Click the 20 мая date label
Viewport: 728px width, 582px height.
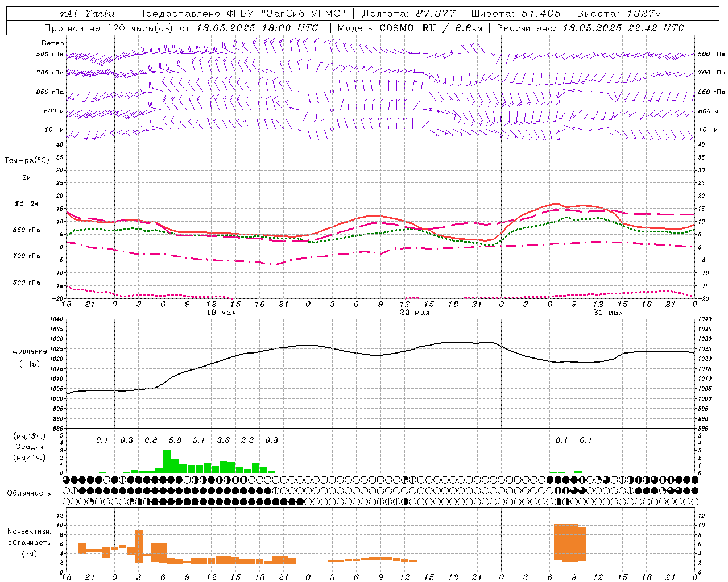point(415,313)
